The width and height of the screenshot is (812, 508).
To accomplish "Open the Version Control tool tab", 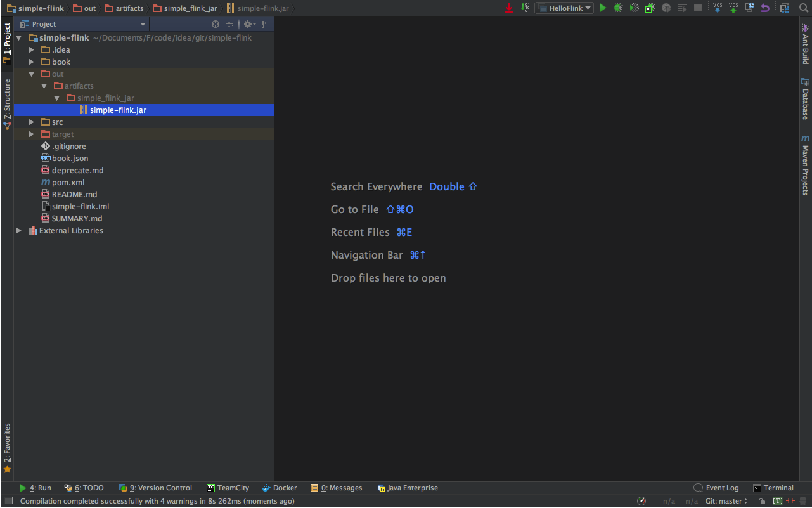I will coord(155,488).
